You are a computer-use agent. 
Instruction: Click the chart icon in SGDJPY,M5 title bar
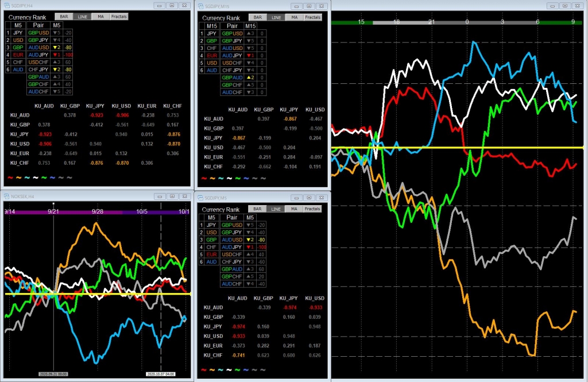pos(202,198)
